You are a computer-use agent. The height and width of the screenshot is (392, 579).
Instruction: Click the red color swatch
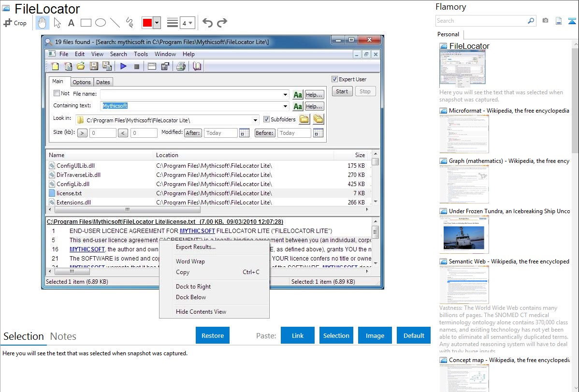(x=147, y=23)
